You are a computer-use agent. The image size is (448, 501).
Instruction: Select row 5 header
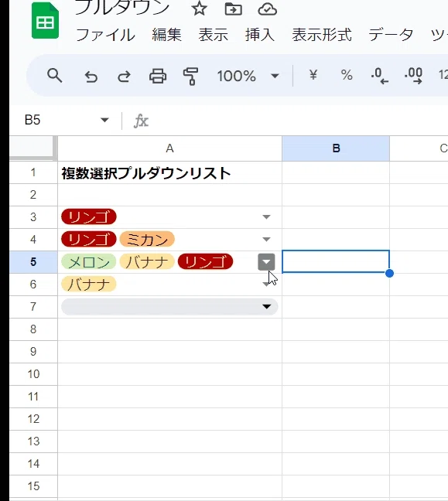click(33, 262)
